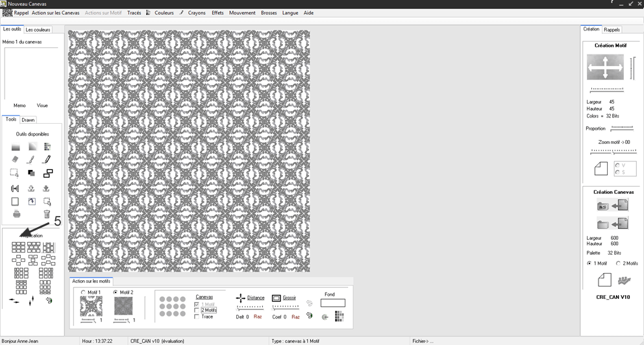This screenshot has width=644, height=345.
Task: Click the handshake icon in Création Canevas
Action: coord(624,280)
